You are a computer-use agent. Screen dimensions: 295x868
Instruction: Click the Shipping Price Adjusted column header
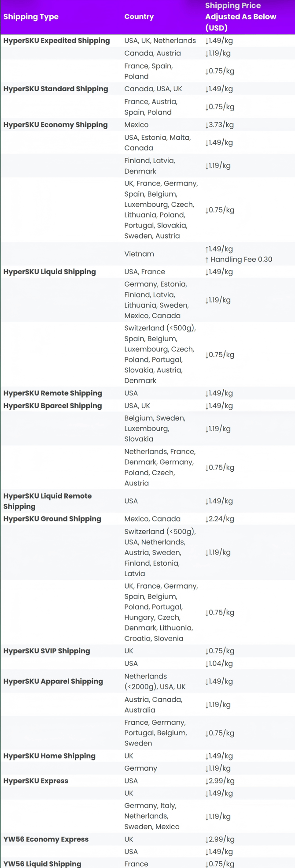(240, 17)
